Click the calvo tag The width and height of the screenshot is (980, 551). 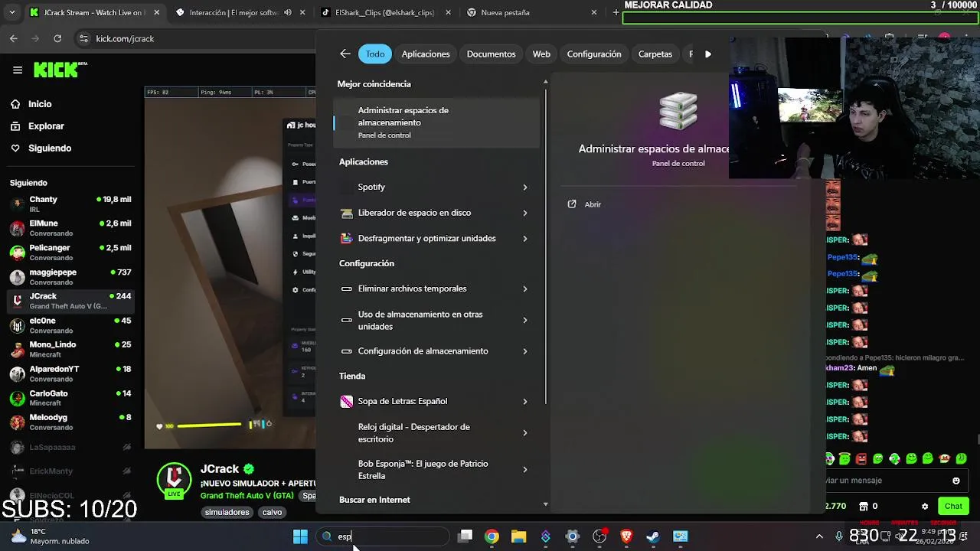click(x=272, y=512)
